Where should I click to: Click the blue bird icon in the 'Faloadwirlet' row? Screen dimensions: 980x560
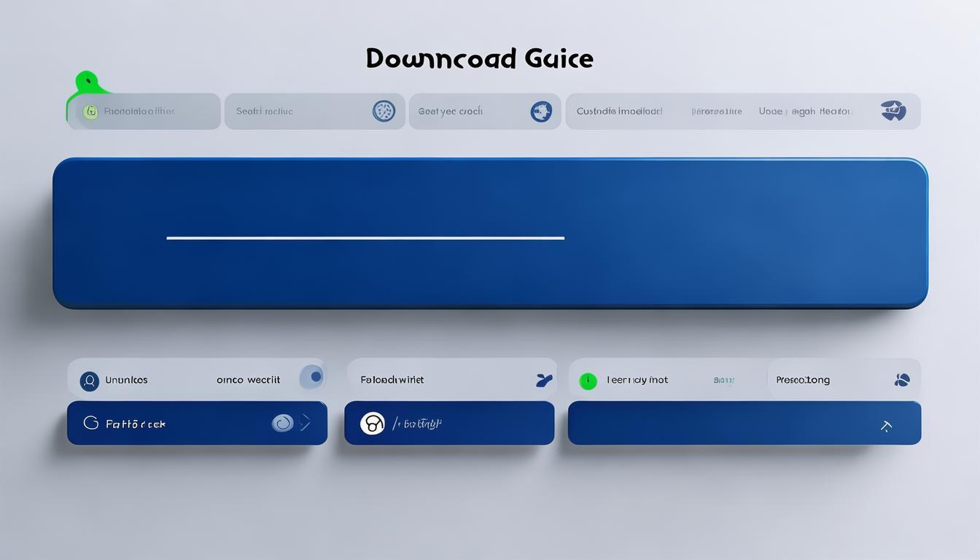point(543,380)
